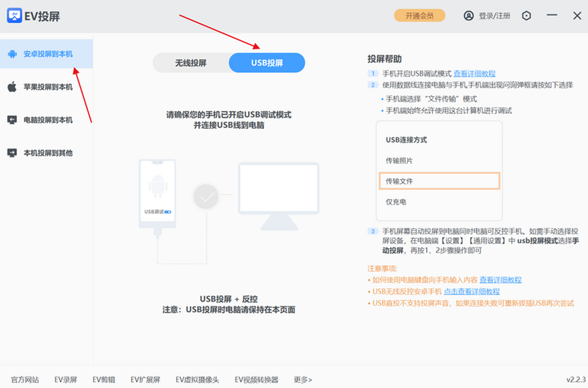Toggle the USB调试 switch on phone illustration

tap(168, 212)
